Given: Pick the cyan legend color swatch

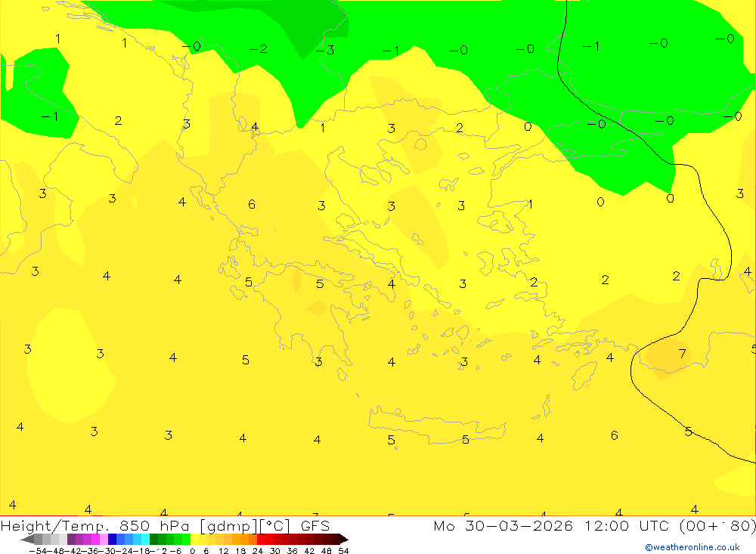Looking at the screenshot, I should pyautogui.click(x=145, y=539).
